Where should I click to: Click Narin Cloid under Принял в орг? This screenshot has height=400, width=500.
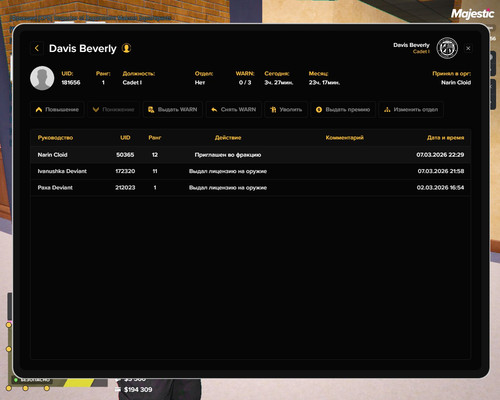tap(456, 83)
